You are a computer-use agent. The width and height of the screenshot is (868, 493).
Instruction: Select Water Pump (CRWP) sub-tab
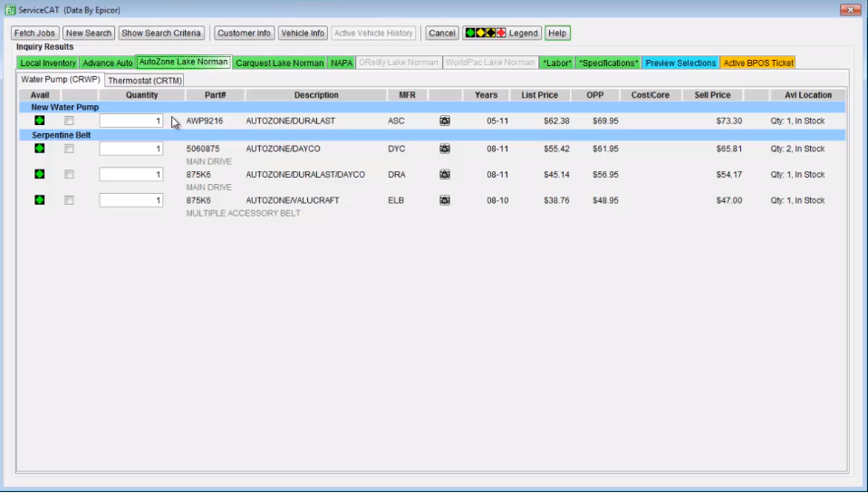61,79
